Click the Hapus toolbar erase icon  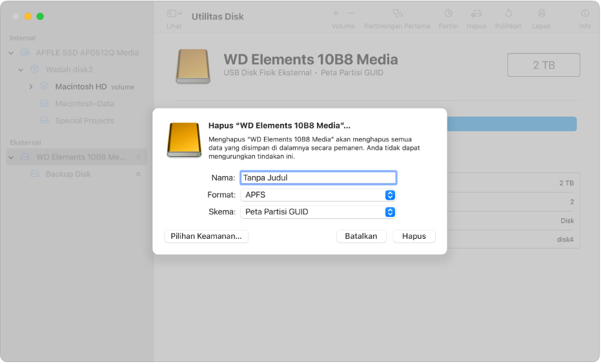[x=476, y=14]
